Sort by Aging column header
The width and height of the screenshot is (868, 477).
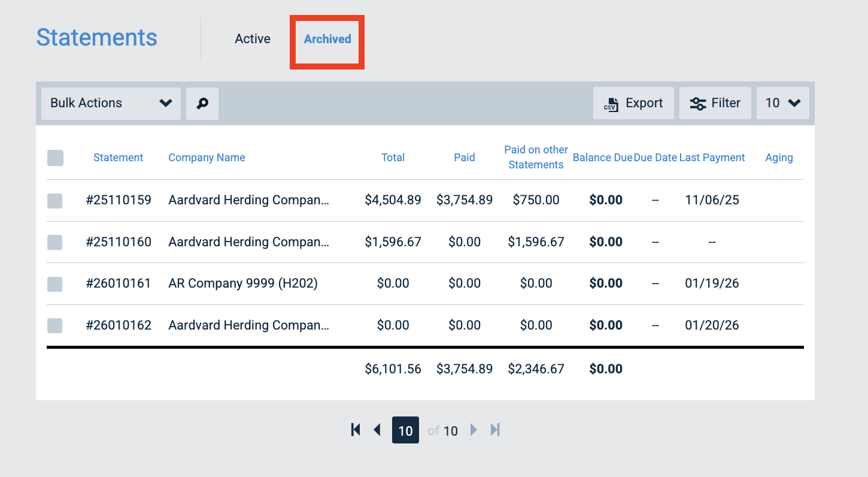pos(779,158)
